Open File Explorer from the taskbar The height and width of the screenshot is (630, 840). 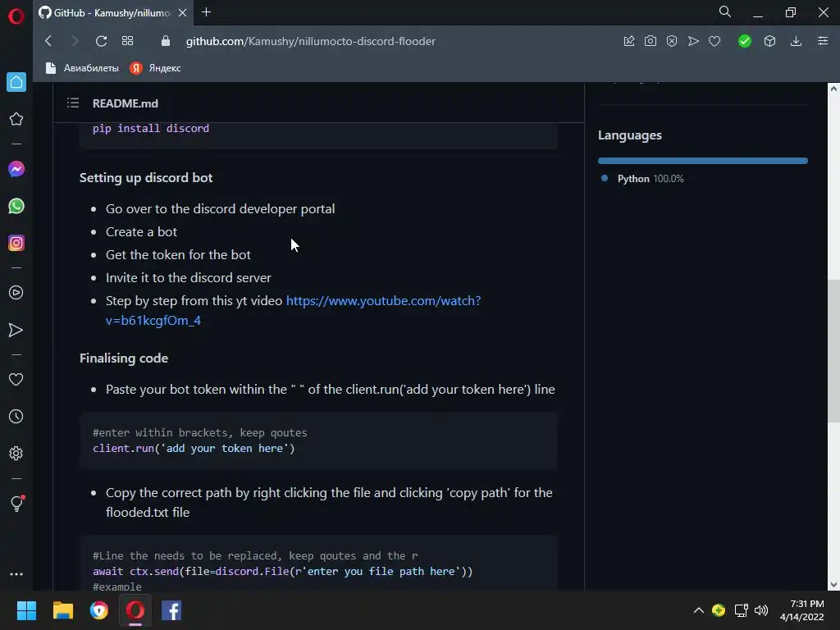pos(62,610)
